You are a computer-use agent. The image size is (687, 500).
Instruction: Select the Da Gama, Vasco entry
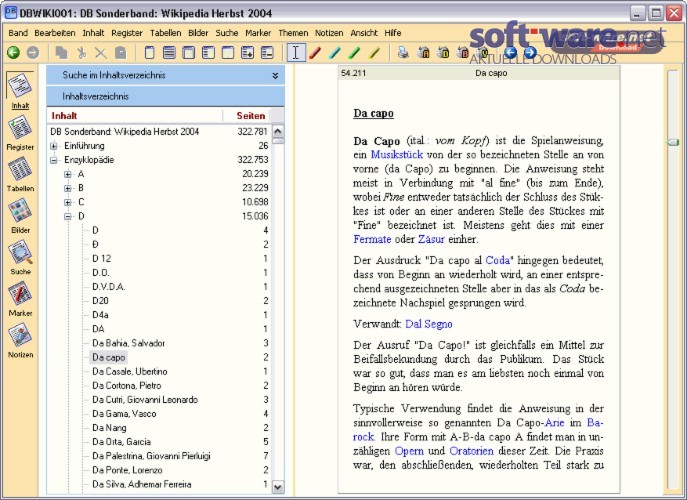(124, 414)
